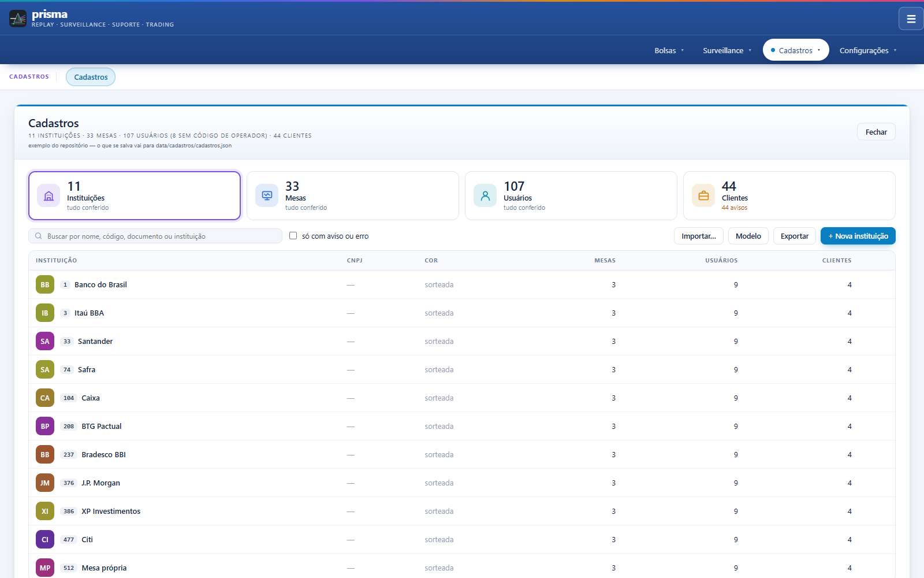Viewport: 924px width, 578px height.
Task: Click the Citi code 477 badge
Action: 69,539
